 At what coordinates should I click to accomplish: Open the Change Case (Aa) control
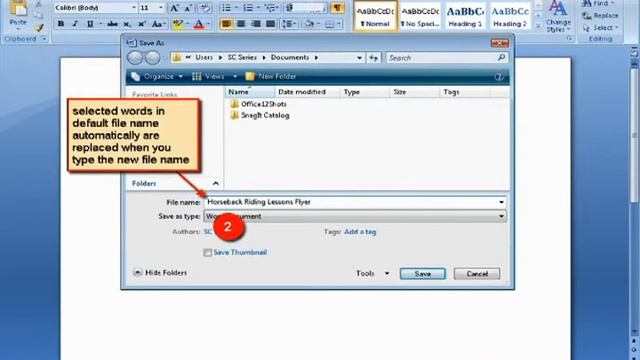158,24
